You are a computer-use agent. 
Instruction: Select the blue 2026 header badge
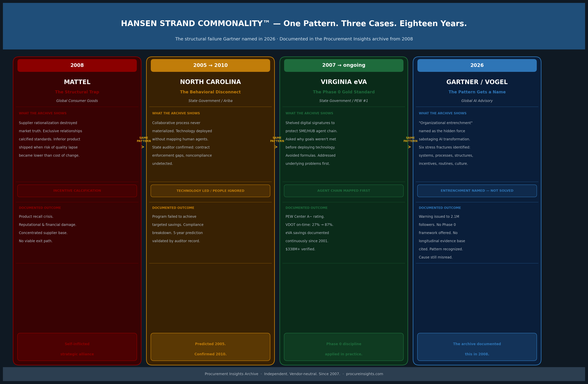(x=477, y=65)
